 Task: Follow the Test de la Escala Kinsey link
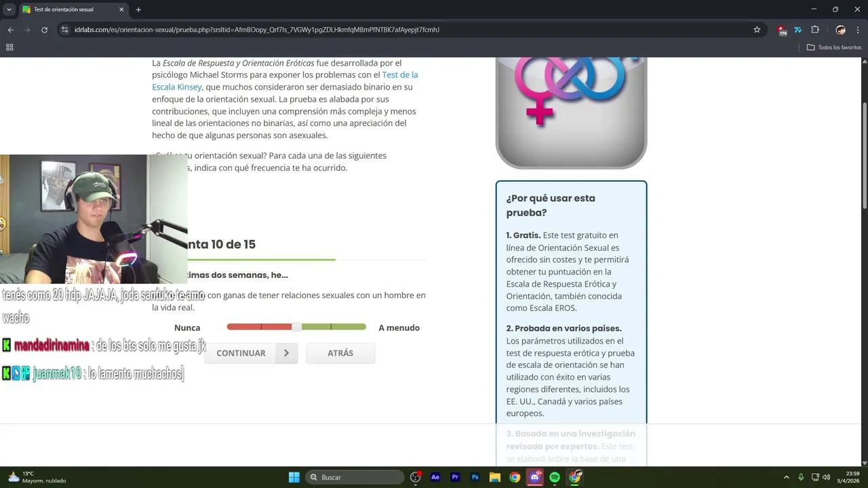285,81
